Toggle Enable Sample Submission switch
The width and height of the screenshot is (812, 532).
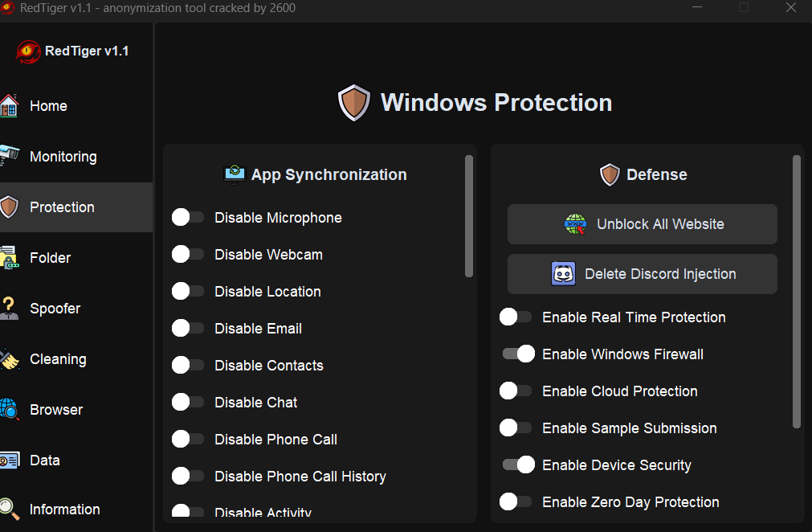[516, 428]
